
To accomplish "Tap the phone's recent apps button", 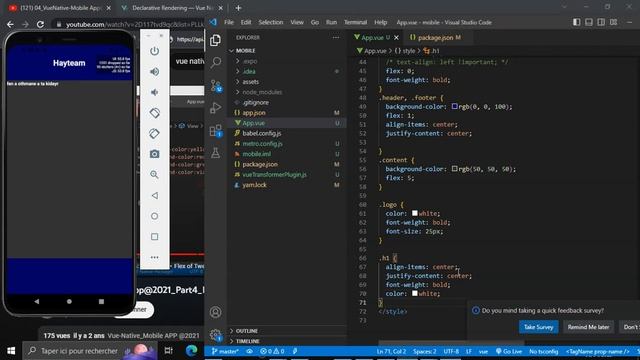I will click(101, 302).
